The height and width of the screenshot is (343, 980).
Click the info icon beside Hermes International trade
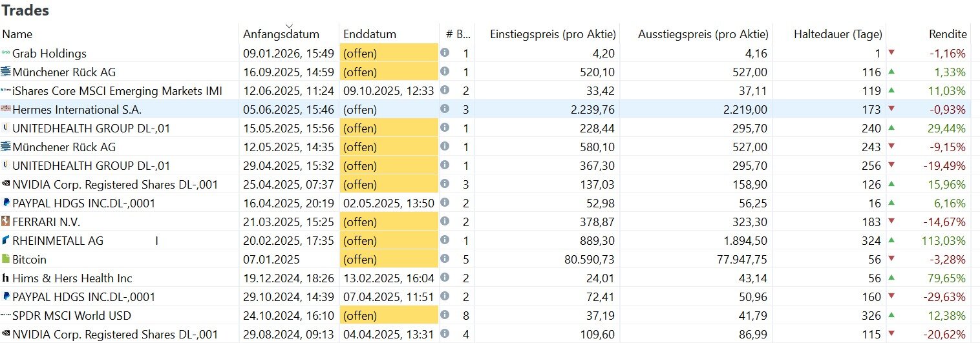[445, 109]
